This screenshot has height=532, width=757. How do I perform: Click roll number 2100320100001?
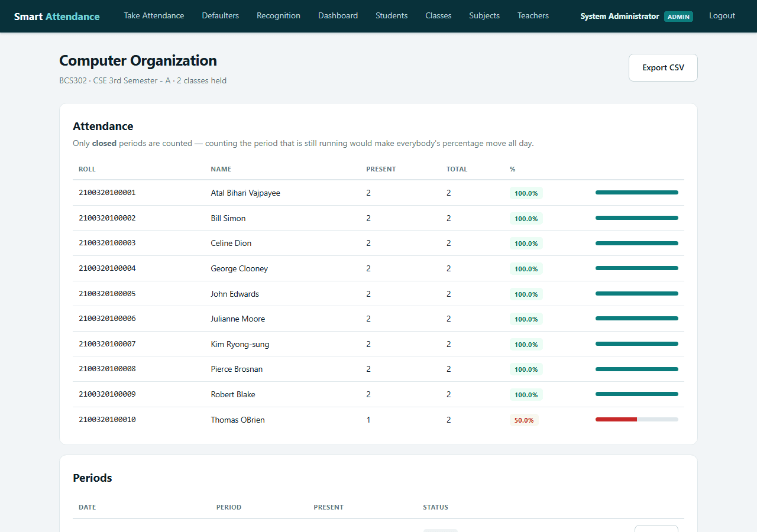pos(107,193)
